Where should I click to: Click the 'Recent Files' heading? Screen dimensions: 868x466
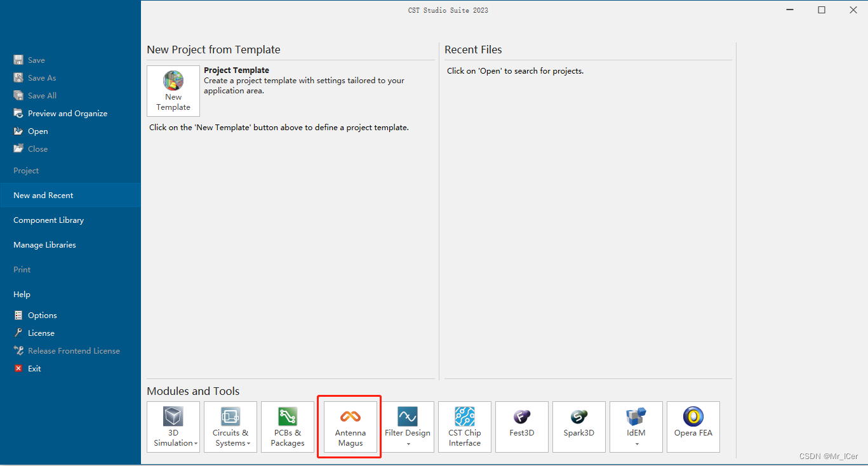[473, 50]
